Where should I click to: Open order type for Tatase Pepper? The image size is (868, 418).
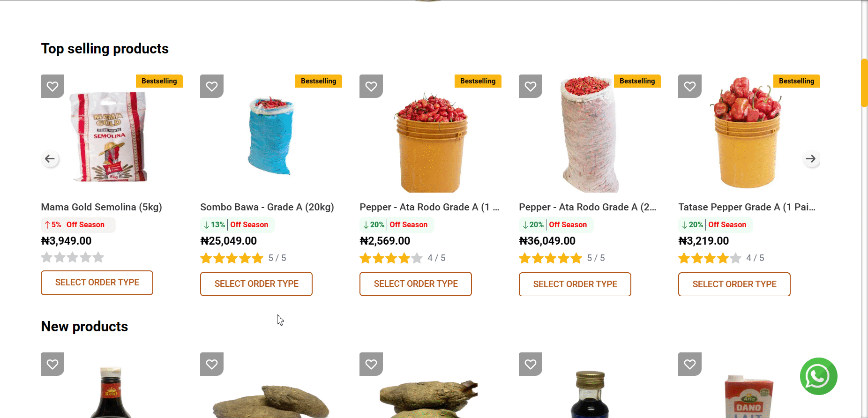734,284
